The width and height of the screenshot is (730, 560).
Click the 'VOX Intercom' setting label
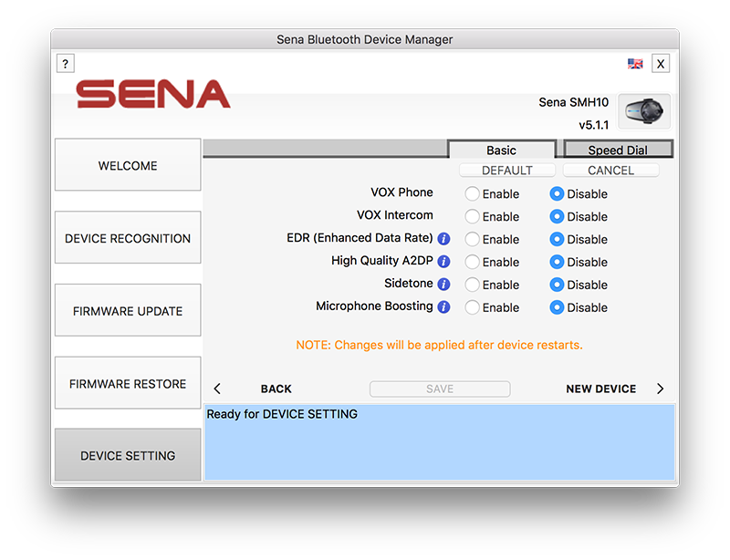coord(395,215)
